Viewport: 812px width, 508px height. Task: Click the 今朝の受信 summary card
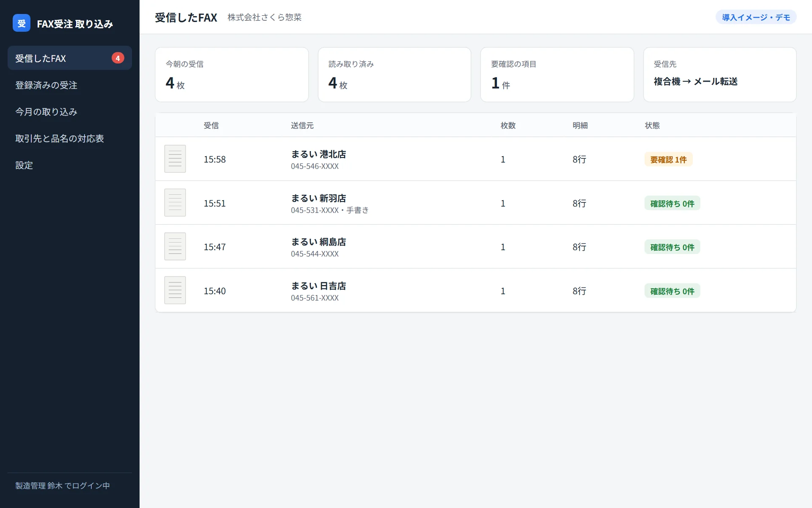click(x=232, y=75)
